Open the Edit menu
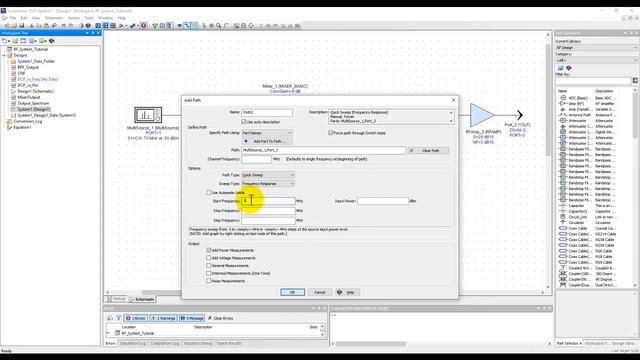640x360 pixels. coord(24,18)
